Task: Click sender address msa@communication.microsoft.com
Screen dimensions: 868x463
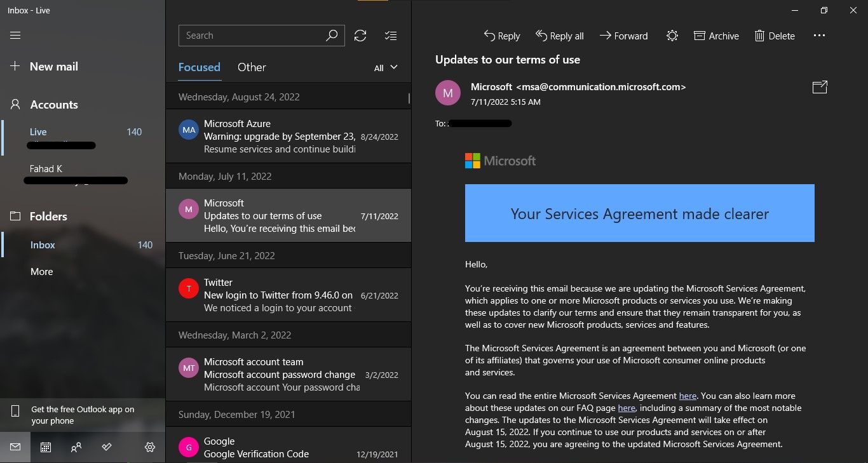Action: (x=600, y=87)
